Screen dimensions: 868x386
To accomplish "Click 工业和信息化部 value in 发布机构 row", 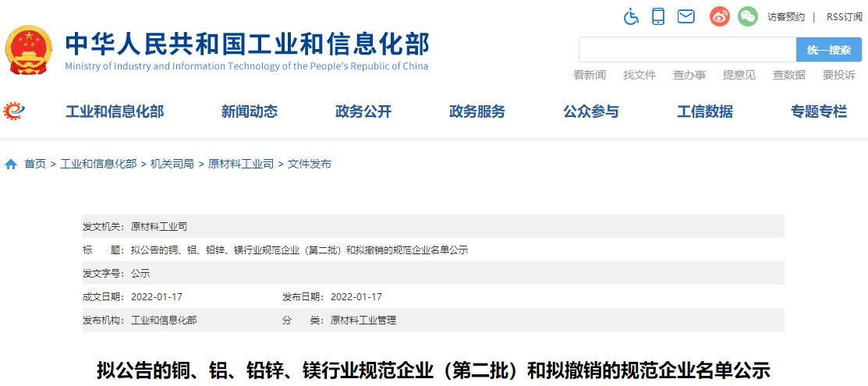I will click(163, 320).
